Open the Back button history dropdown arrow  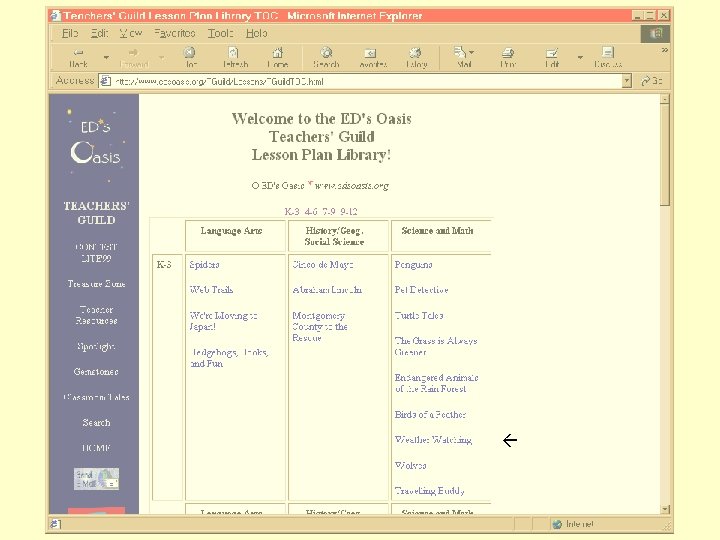pos(107,57)
